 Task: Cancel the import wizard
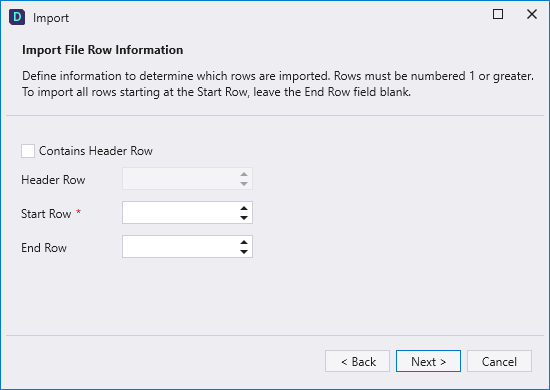(x=499, y=361)
